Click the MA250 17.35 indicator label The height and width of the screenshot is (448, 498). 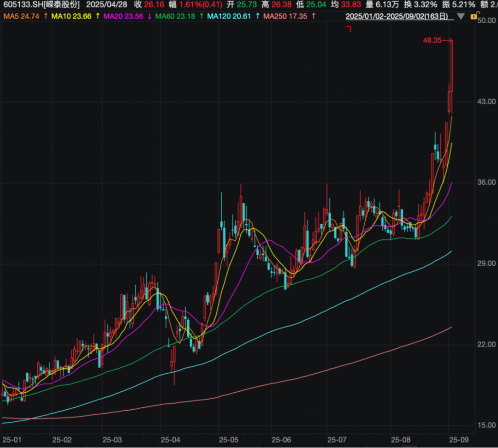[x=285, y=16]
